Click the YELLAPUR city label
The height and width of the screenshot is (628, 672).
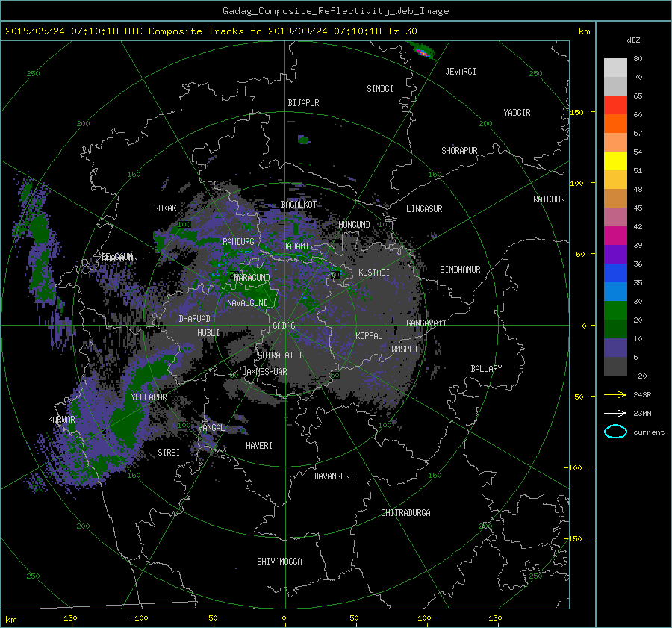(149, 397)
